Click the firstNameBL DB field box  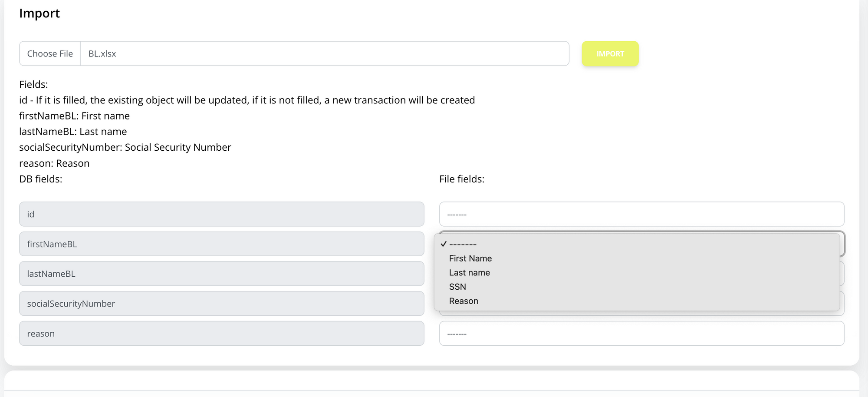(x=221, y=244)
